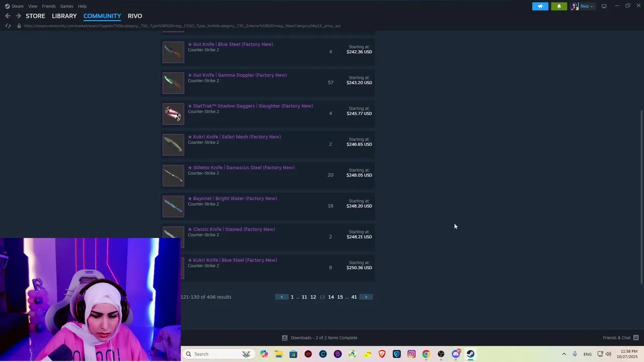
Task: Click the $245.77 USD starting price
Action: pyautogui.click(x=359, y=113)
